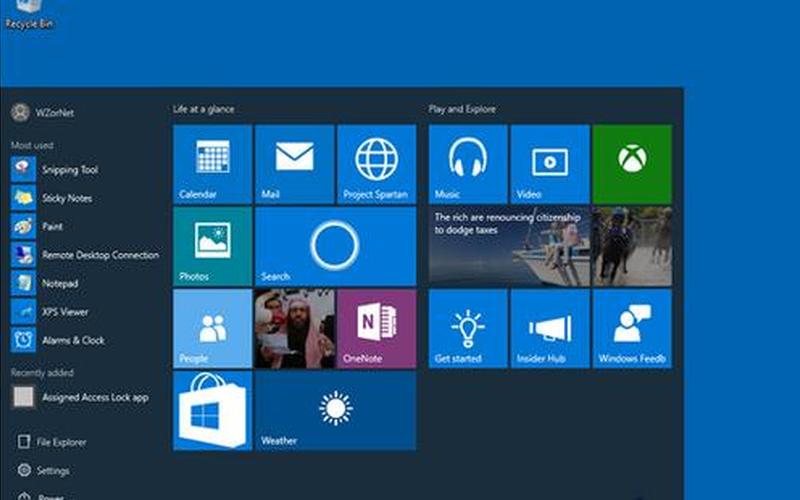
Task: Click the Sticky Notes icon
Action: point(23,198)
